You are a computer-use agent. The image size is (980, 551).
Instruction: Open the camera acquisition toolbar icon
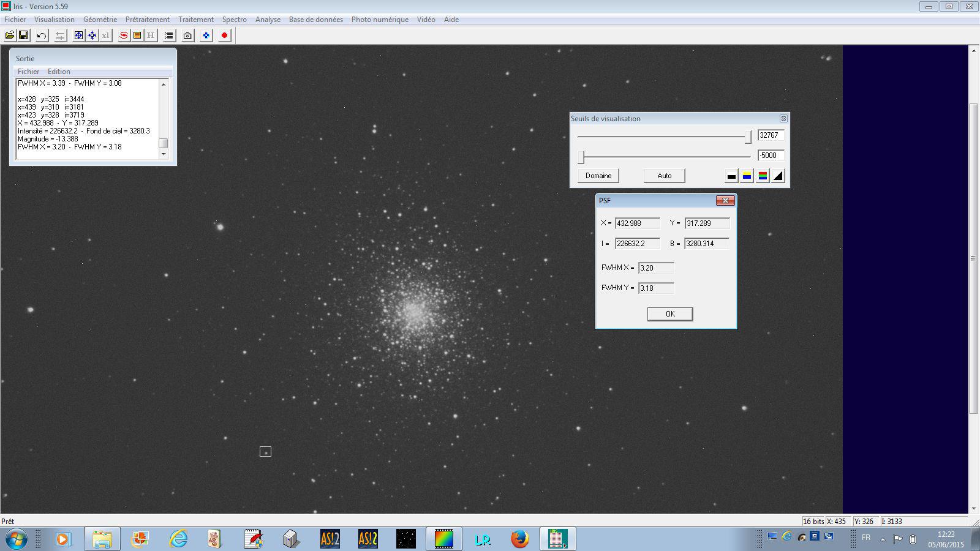click(187, 36)
